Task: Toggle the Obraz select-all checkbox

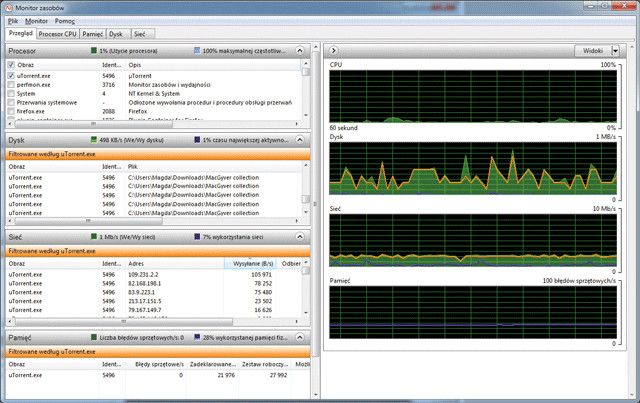Action: pos(11,65)
